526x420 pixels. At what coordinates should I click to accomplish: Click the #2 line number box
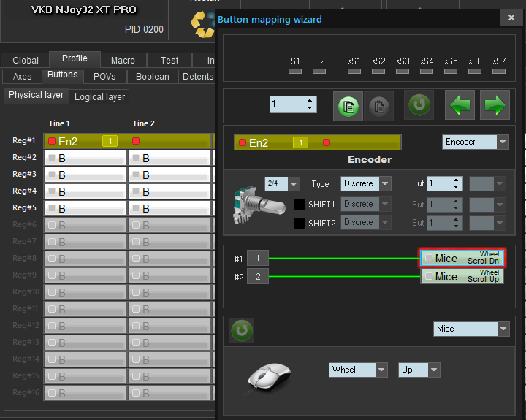(x=258, y=276)
